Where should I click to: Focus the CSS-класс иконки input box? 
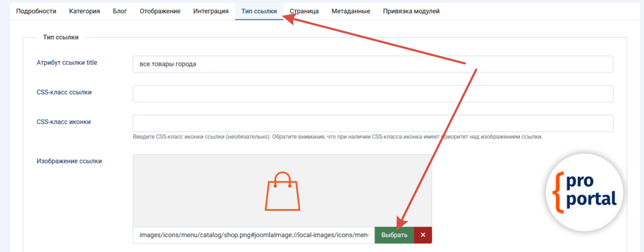372,123
